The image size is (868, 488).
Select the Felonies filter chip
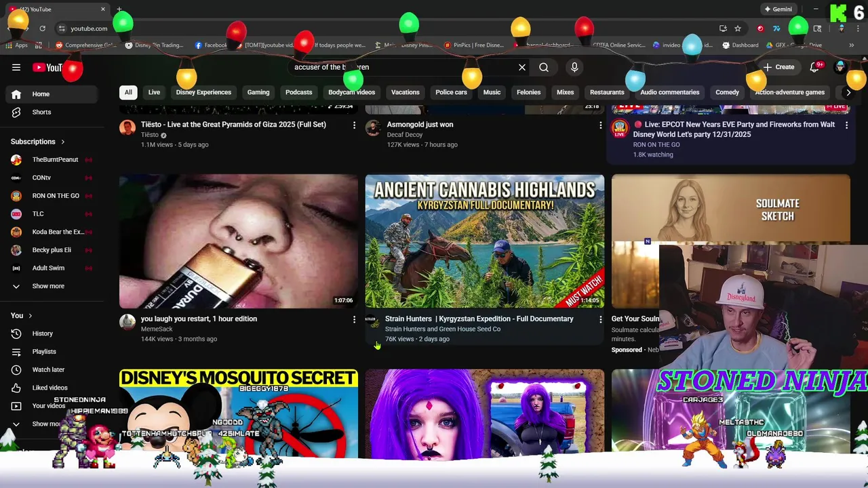pyautogui.click(x=528, y=92)
